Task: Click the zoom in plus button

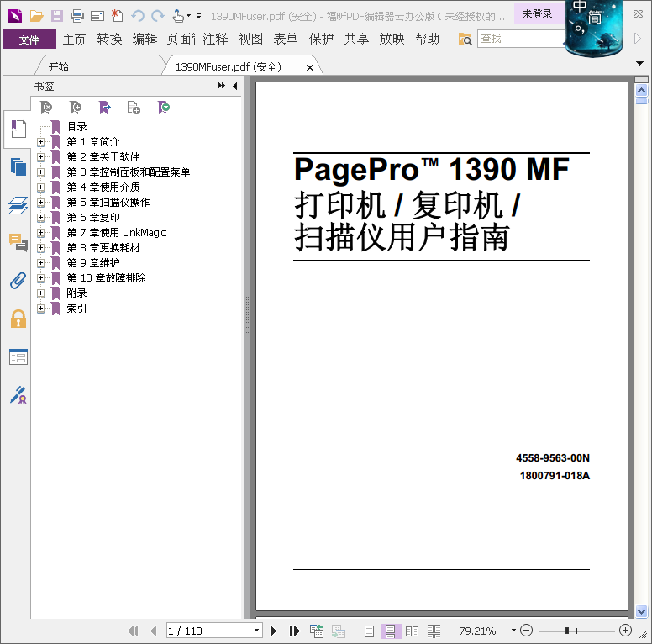Action: 625,631
